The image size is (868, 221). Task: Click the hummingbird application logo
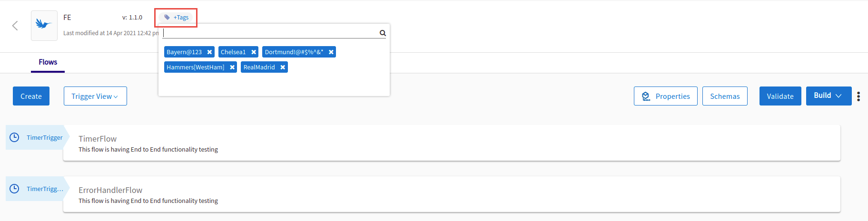tap(44, 25)
